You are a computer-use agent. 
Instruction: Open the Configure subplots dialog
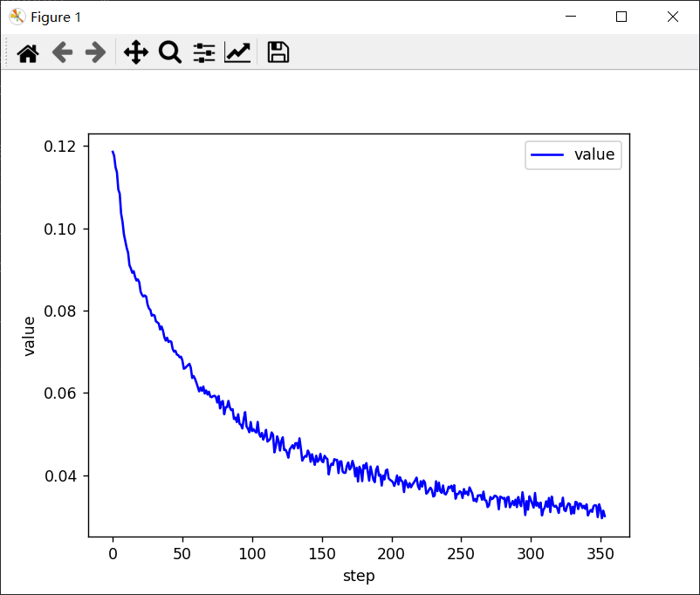[x=203, y=52]
